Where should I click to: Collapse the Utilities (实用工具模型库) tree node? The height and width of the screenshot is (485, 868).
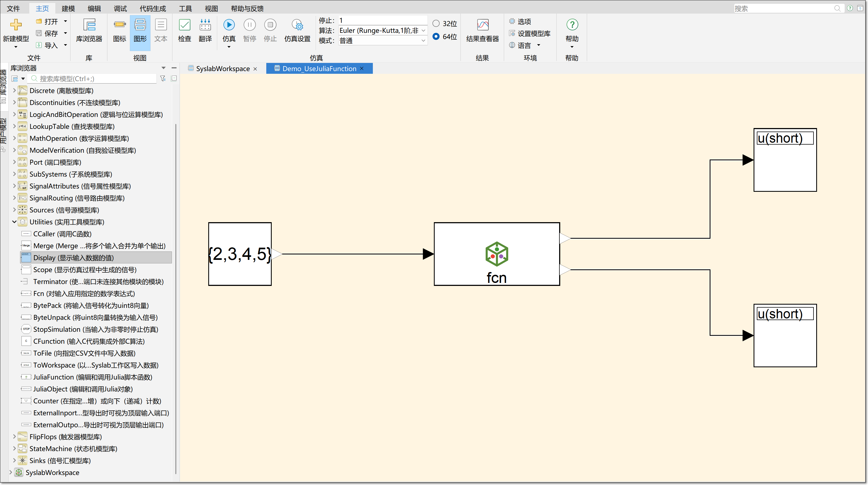point(14,222)
